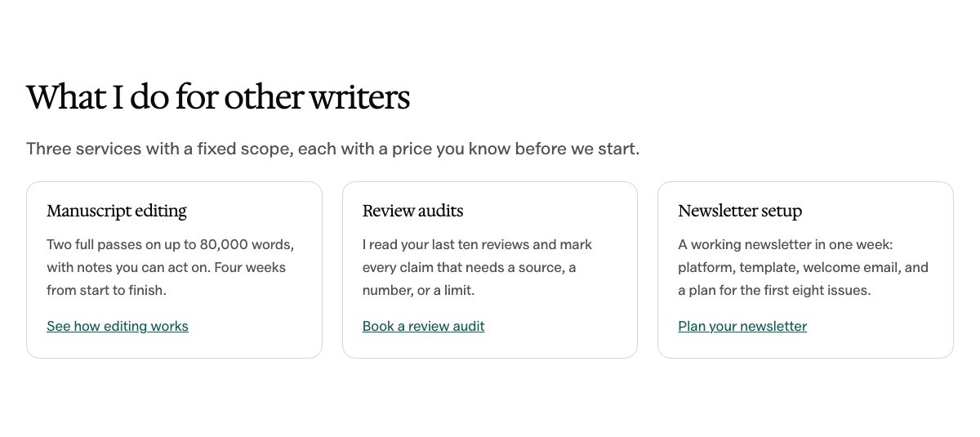Click the 'I read your last ten reviews' line
The height and width of the screenshot is (437, 980).
coord(477,244)
